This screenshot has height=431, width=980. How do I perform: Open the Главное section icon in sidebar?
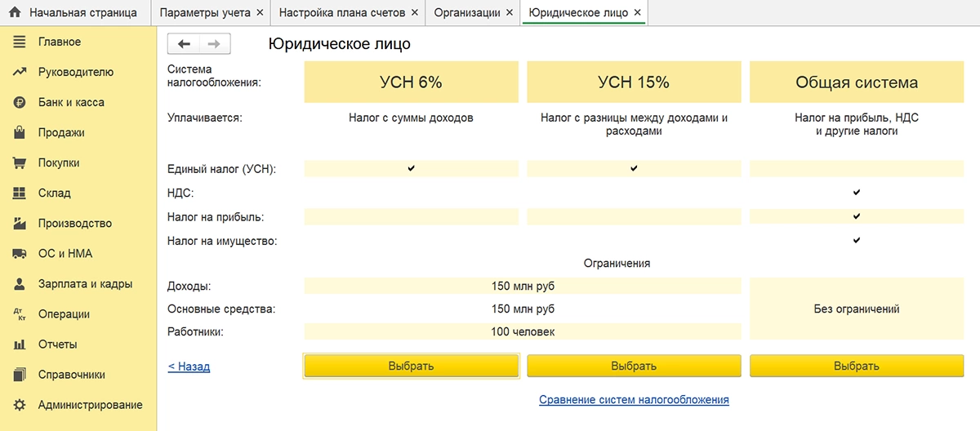click(20, 42)
